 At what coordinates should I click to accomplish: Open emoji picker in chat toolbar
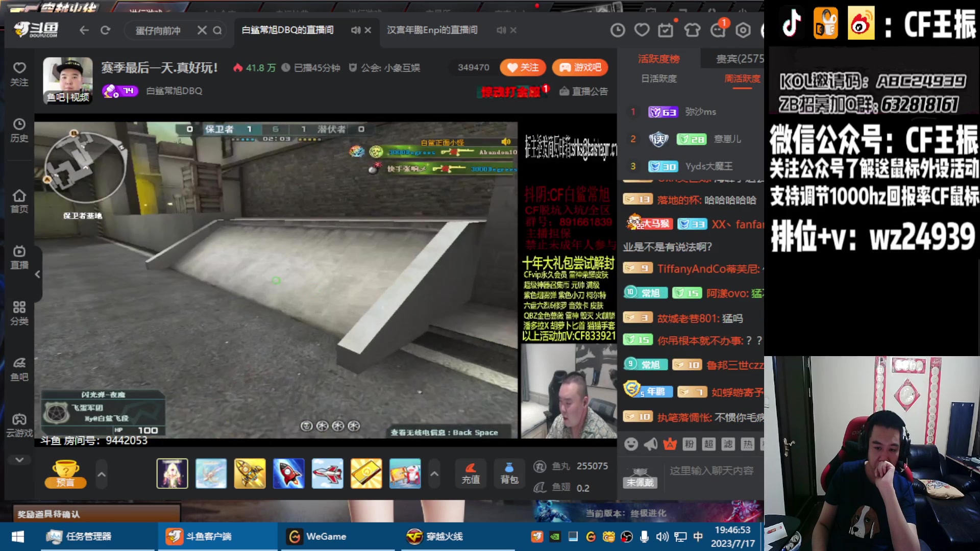(631, 444)
